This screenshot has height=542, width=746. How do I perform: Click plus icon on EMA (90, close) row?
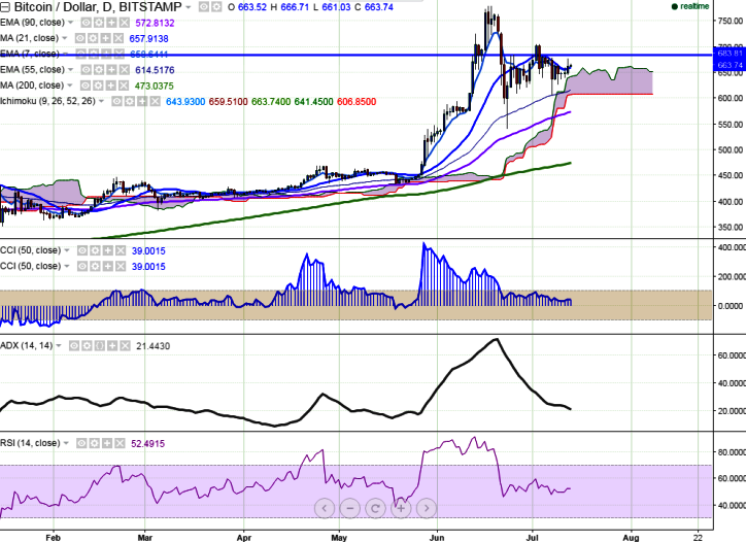pos(111,23)
